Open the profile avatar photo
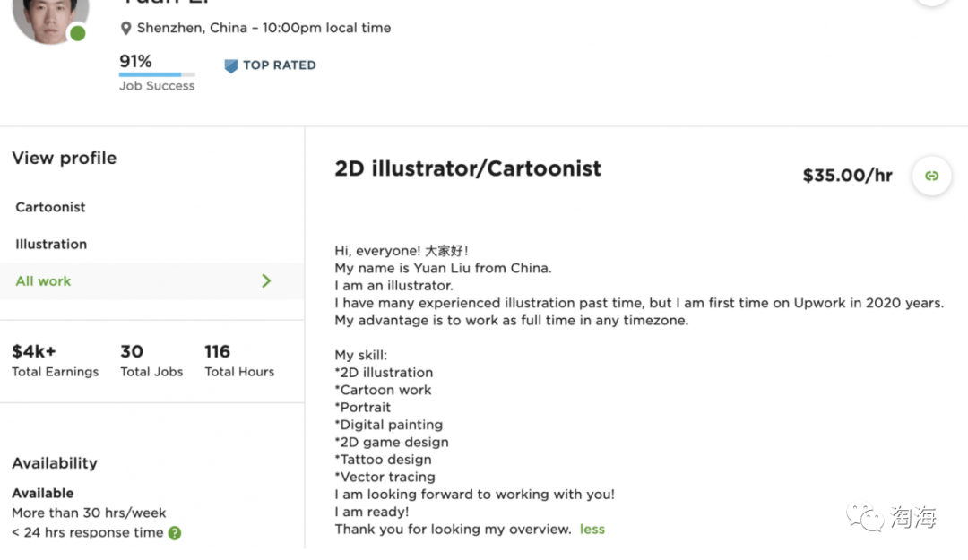The image size is (968, 560). pyautogui.click(x=50, y=19)
